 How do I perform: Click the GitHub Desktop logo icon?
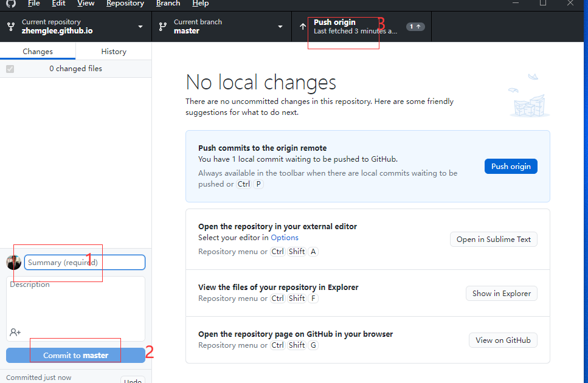[11, 4]
